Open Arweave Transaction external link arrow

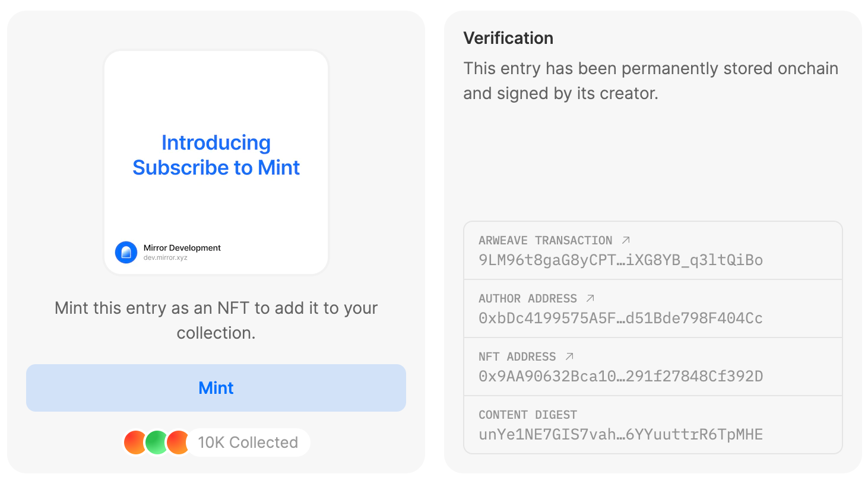[x=626, y=240]
